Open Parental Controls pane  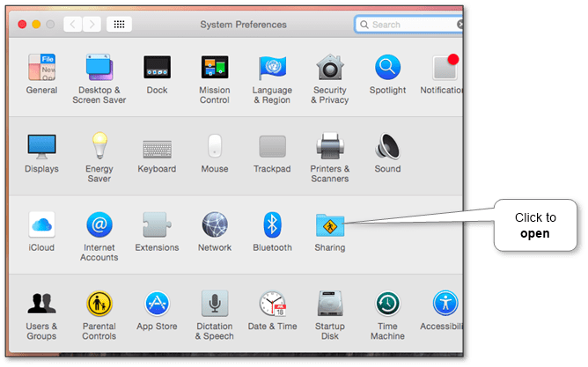[99, 305]
